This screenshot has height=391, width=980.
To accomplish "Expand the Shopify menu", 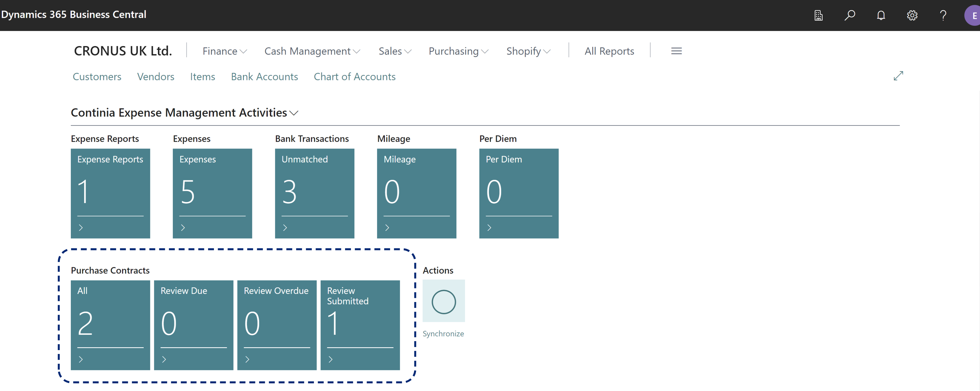I will click(x=528, y=51).
